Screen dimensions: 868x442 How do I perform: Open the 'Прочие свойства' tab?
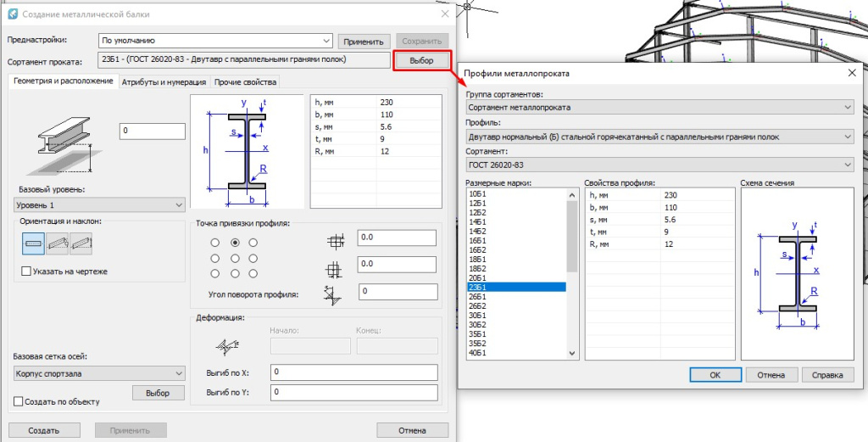(x=245, y=82)
